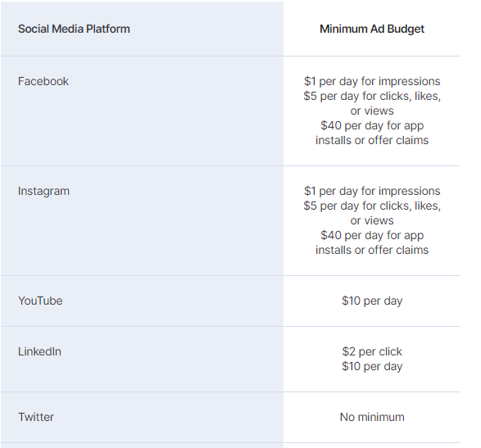Image resolution: width=481 pixels, height=448 pixels.
Task: Click Instagram's $40 per day for app line
Action: pos(372,235)
